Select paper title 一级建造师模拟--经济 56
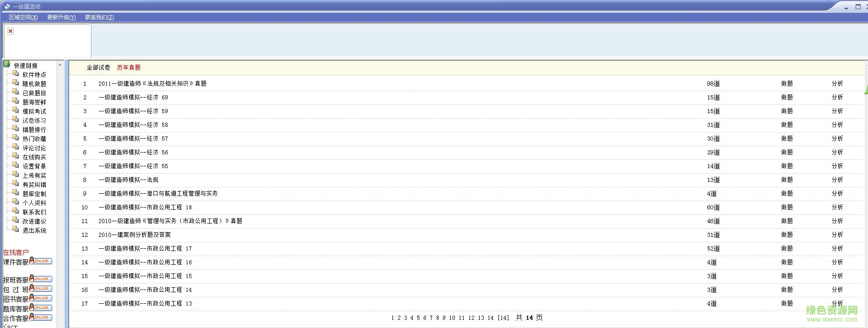868x328 pixels. pyautogui.click(x=133, y=152)
